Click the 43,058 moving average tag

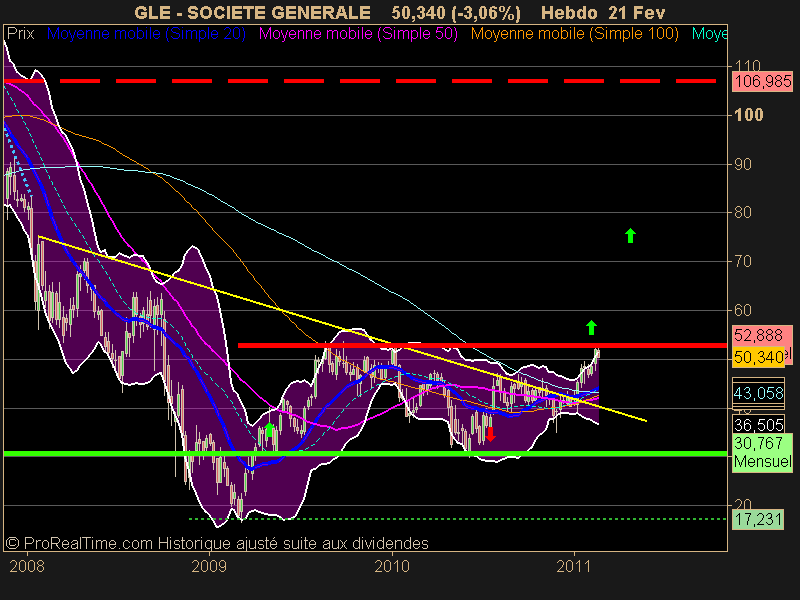(759, 393)
